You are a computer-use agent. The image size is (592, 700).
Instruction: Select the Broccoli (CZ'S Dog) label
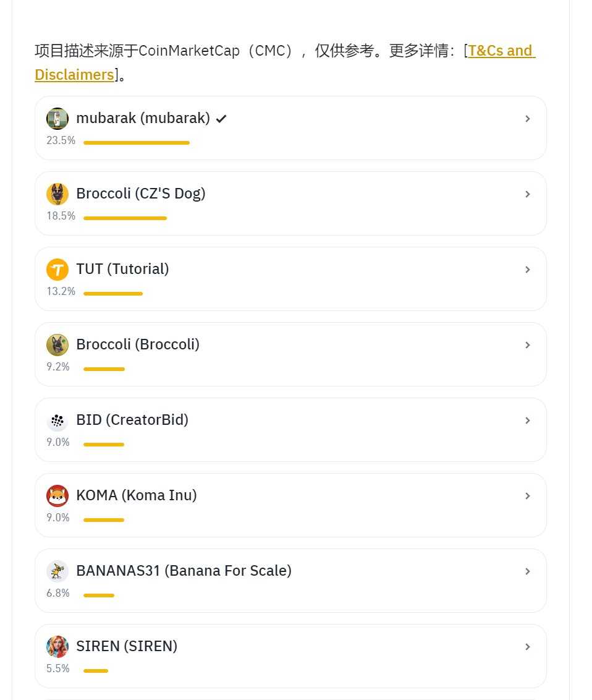pos(141,194)
